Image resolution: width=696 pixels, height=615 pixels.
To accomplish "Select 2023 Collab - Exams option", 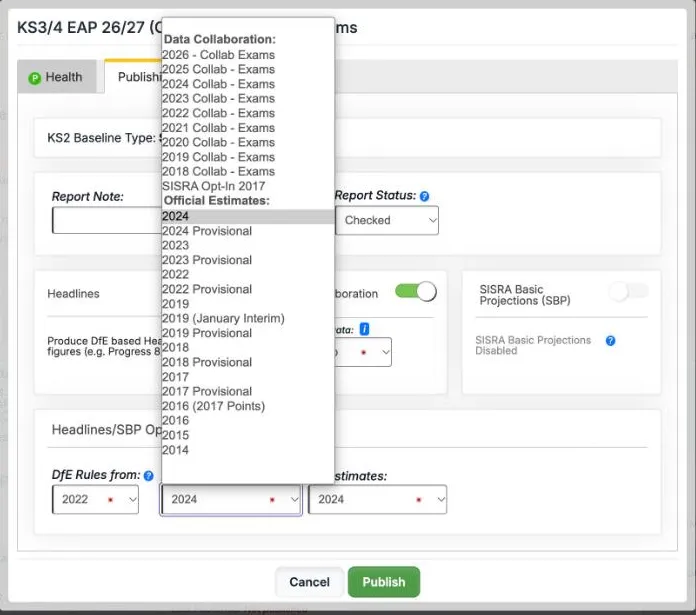I will (x=248, y=99).
